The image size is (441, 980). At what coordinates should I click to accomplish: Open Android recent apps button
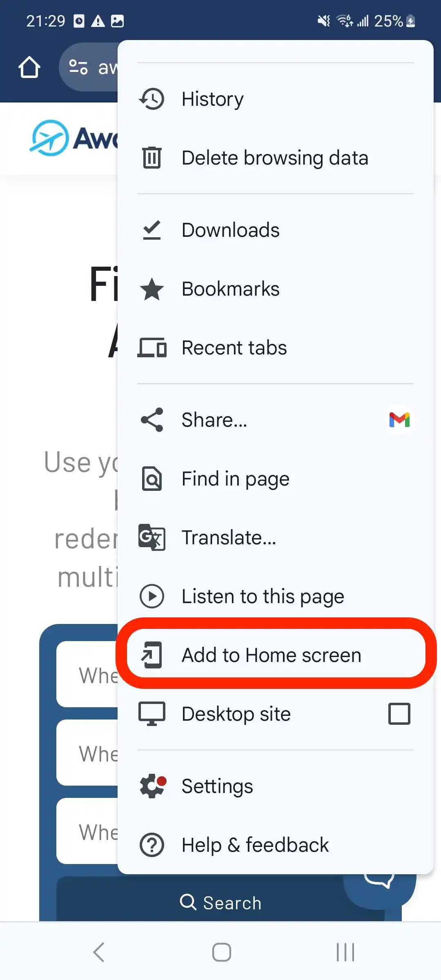345,952
